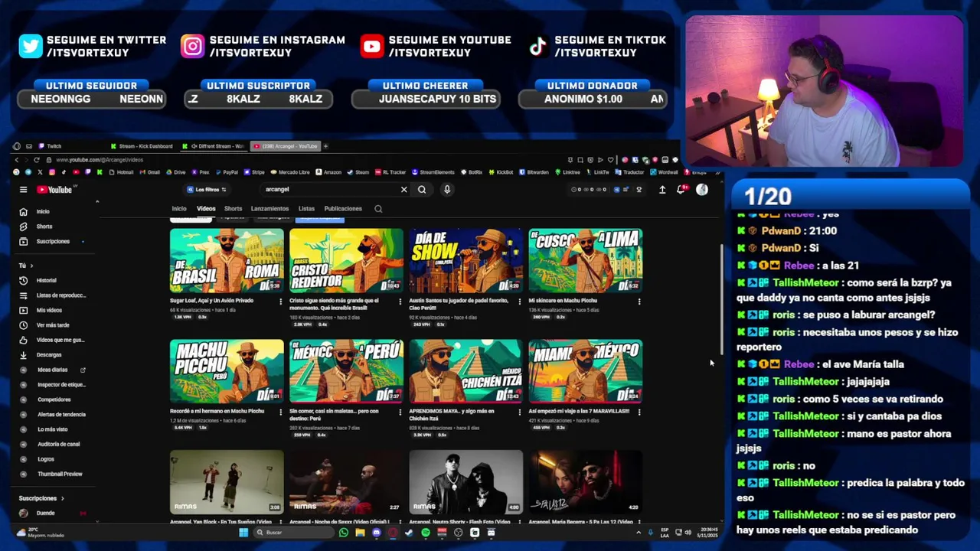Open the StreamElements bookmark

tap(433, 172)
